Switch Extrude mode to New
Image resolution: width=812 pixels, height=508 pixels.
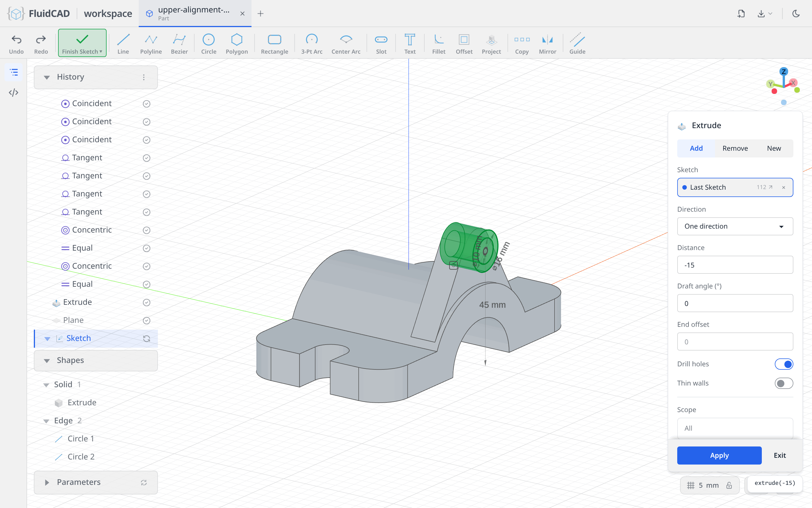(774, 148)
